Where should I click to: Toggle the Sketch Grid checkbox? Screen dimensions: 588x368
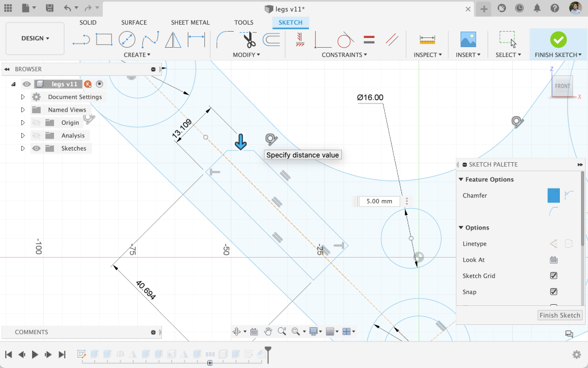pos(554,276)
